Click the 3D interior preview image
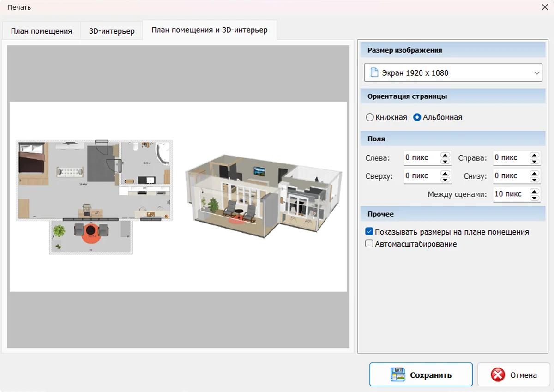The image size is (554, 392). click(264, 196)
